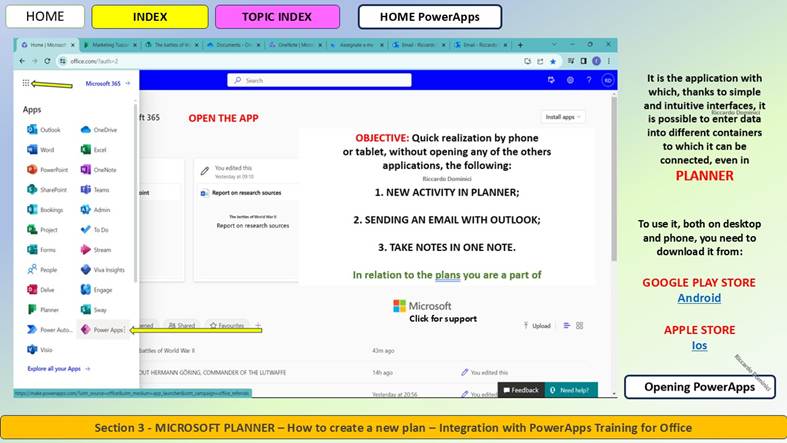The image size is (787, 443).
Task: Open People from the Apps list
Action: coord(42,270)
